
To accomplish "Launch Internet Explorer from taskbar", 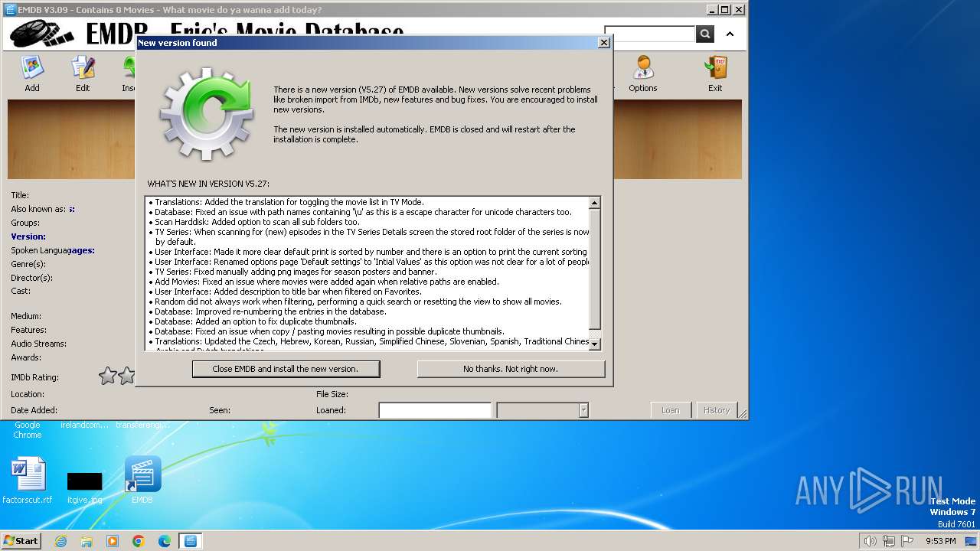I will point(60,541).
